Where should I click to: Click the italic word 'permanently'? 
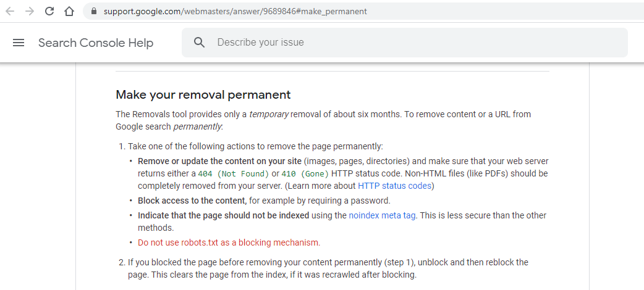click(198, 126)
